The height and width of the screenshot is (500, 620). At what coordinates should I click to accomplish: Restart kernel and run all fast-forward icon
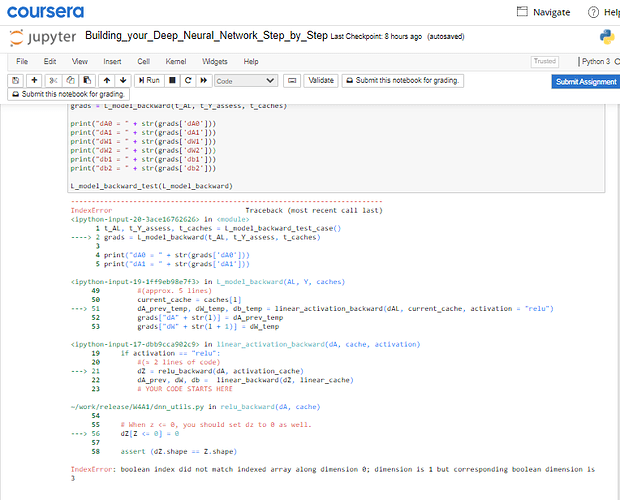click(x=201, y=80)
